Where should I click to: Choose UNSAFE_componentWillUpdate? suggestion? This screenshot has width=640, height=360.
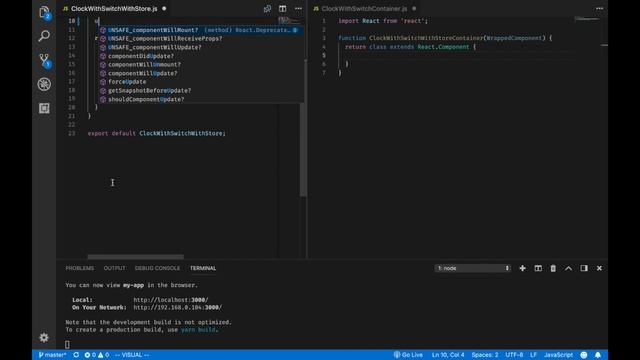point(200,47)
